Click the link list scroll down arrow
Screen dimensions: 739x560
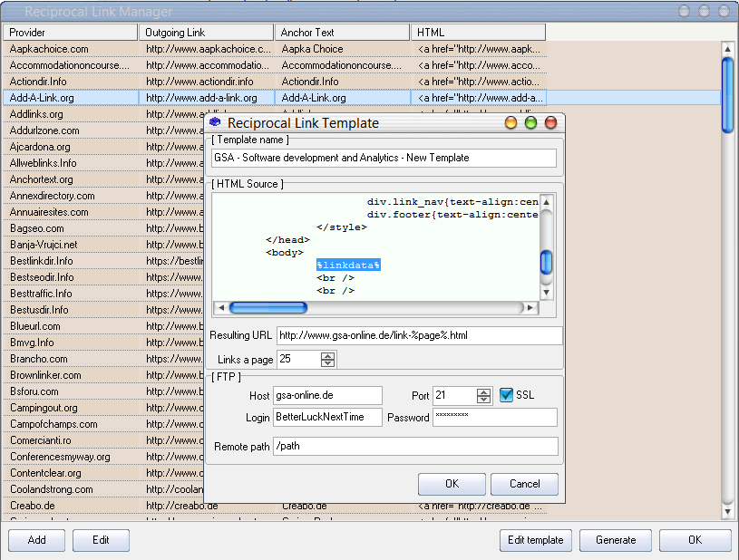pos(727,511)
